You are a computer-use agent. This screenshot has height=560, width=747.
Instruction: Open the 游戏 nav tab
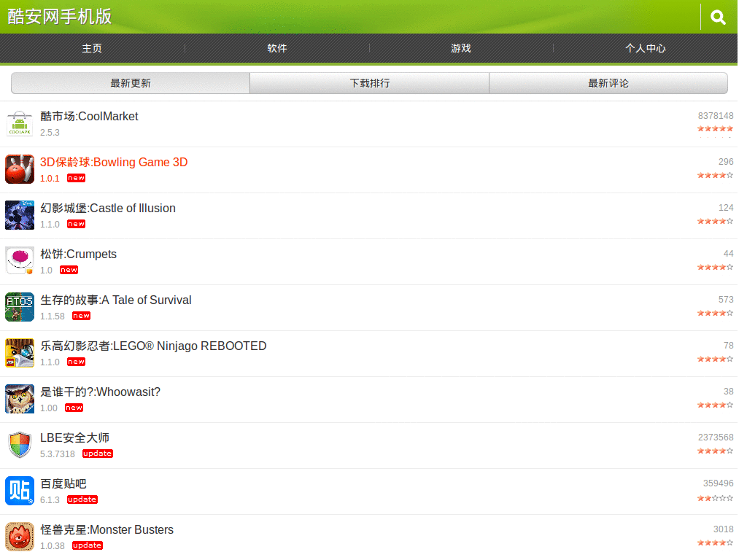point(461,48)
